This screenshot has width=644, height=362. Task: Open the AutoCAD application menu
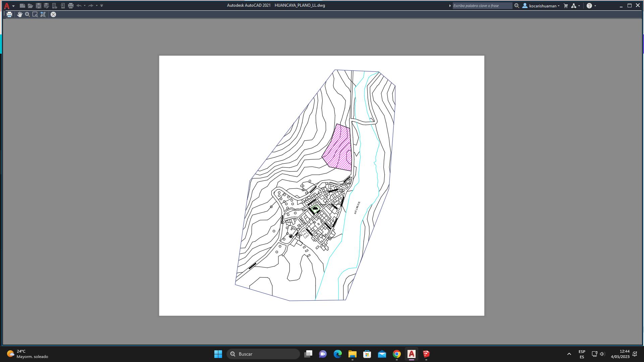click(7, 6)
